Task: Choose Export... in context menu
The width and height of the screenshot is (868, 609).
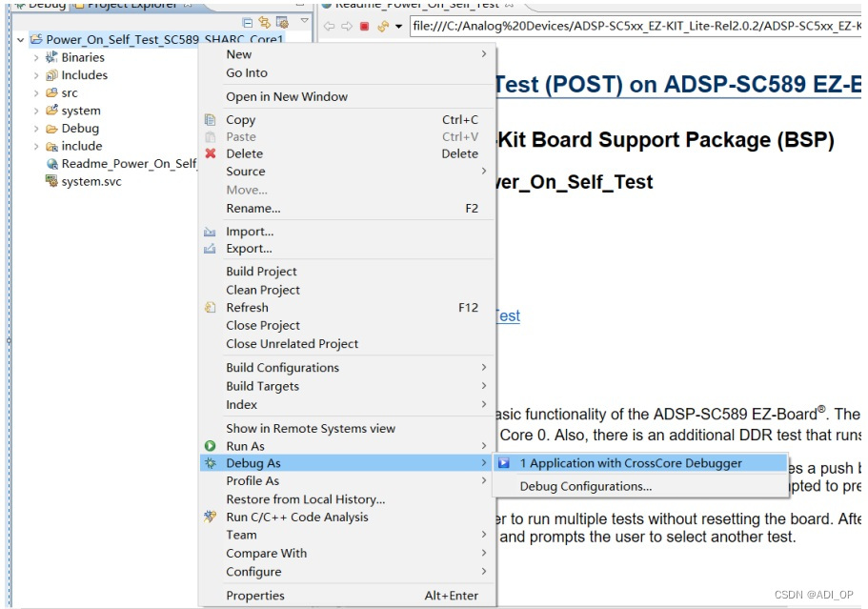Action: click(347, 249)
